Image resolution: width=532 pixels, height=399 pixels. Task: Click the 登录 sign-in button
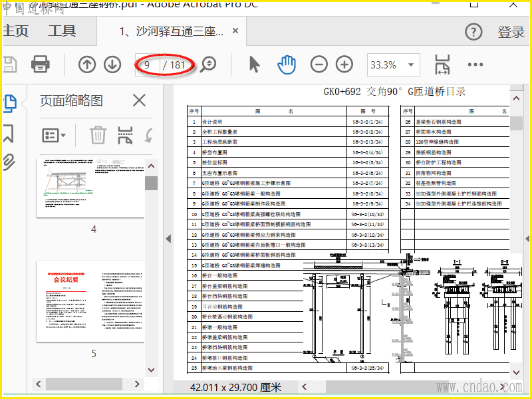[x=511, y=32]
